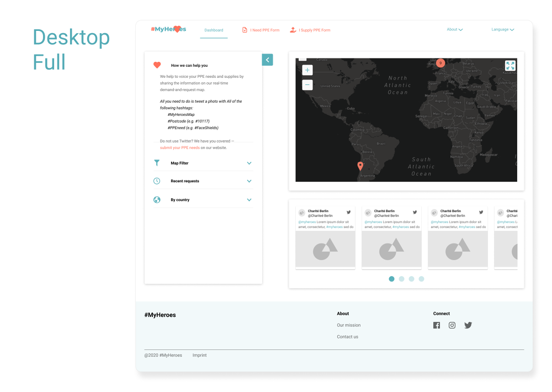Open the About dropdown menu
The image size is (552, 392).
454,30
